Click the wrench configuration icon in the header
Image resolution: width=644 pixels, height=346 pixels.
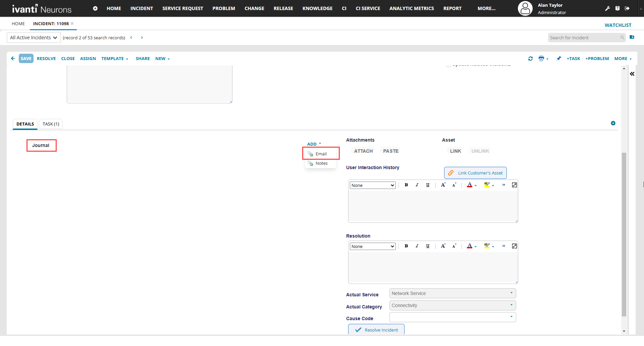(x=607, y=8)
